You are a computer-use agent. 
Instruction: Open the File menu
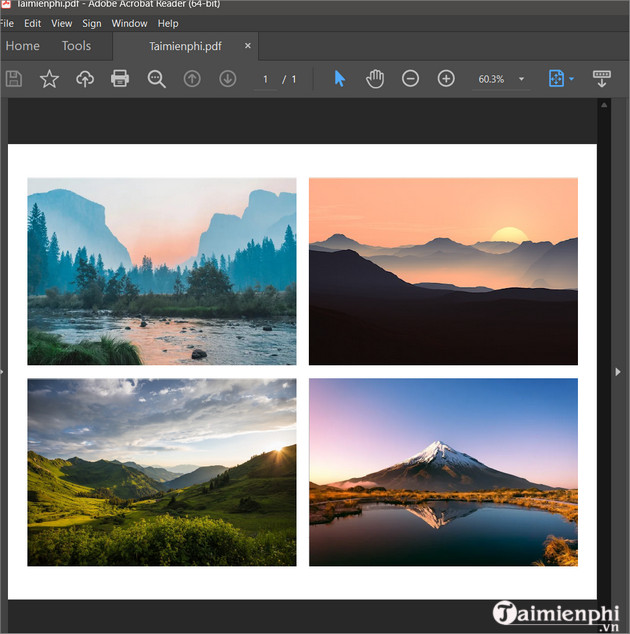pos(7,23)
